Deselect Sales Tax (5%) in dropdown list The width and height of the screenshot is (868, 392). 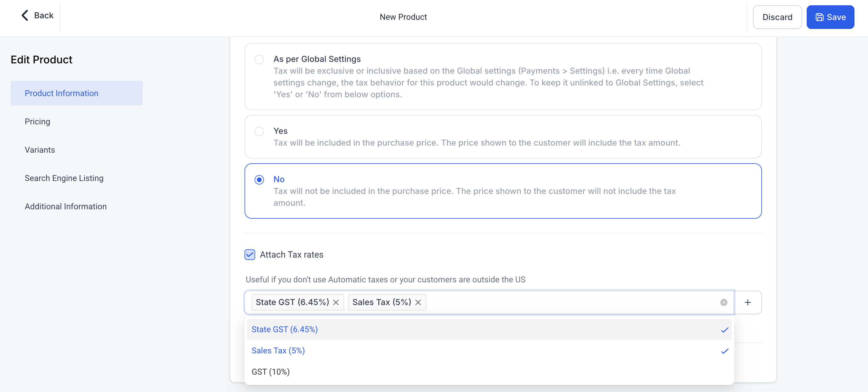pos(278,350)
